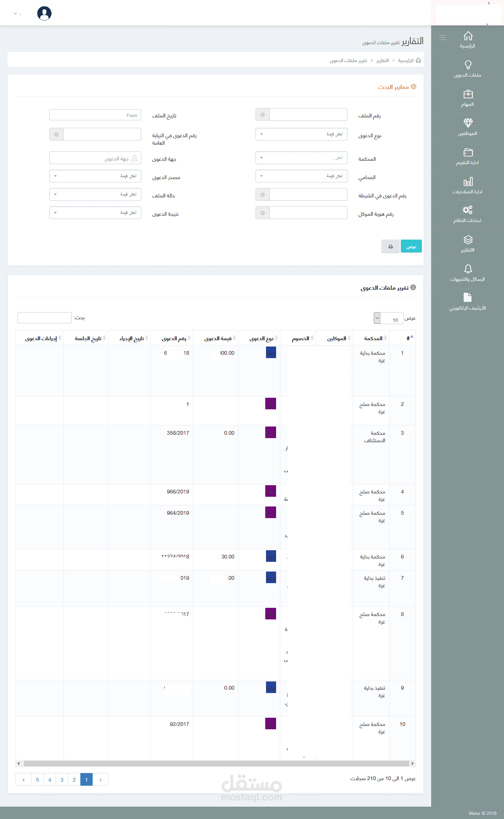Click gear icon beside رقم هوية الموكل

263,213
